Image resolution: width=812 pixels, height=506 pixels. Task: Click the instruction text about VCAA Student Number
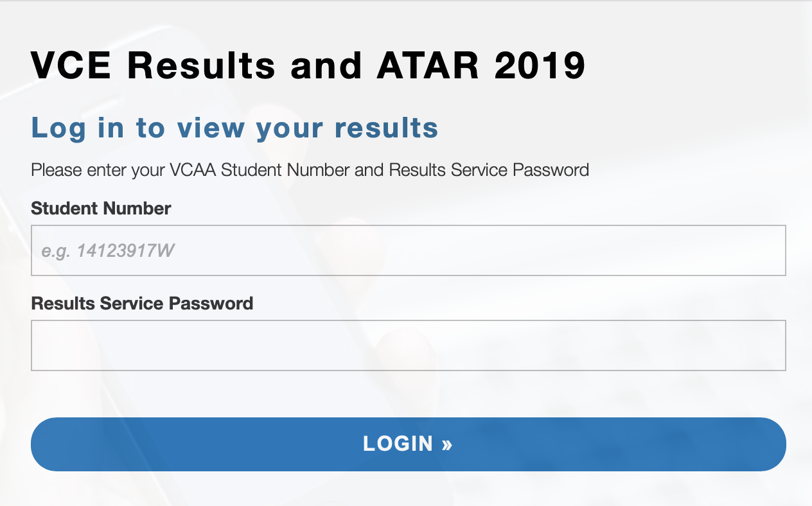pyautogui.click(x=310, y=170)
